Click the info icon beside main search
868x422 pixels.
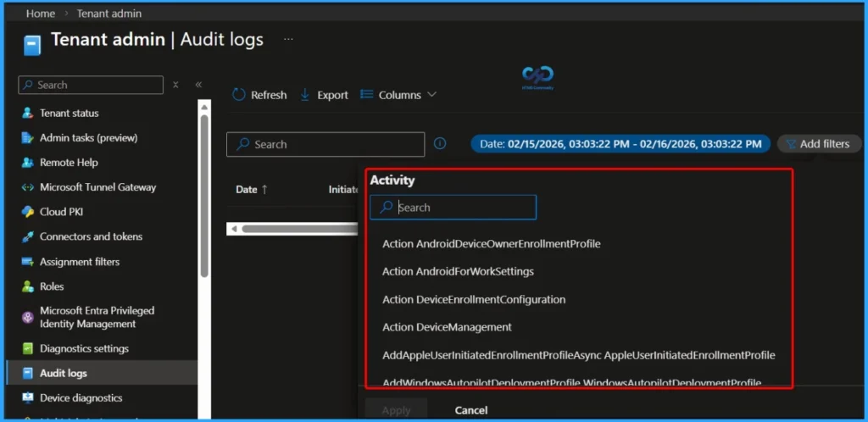click(x=440, y=144)
